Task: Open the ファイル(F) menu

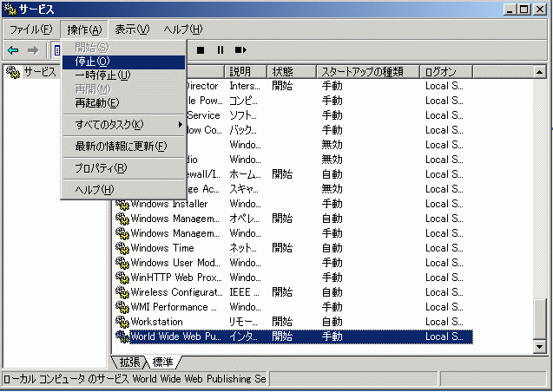Action: 30,29
